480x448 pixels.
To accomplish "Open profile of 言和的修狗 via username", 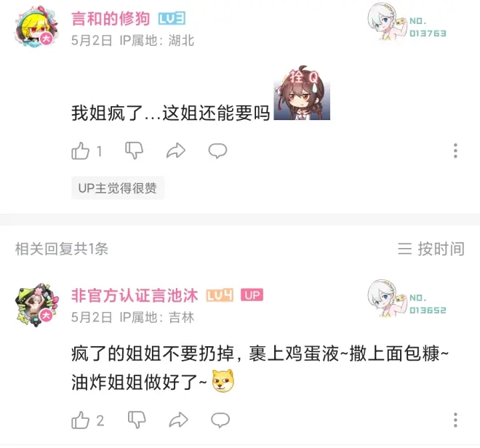I will 111,19.
